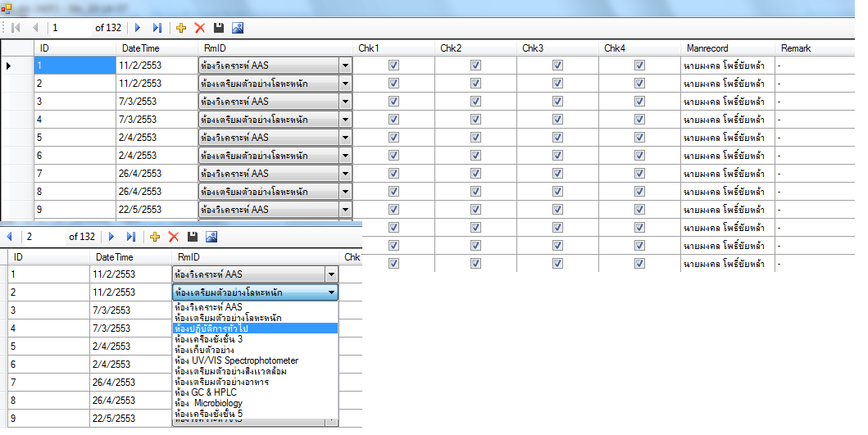Viewport: 868px width, 435px height.
Task: Add new record using lower toolbar plus
Action: pos(155,236)
